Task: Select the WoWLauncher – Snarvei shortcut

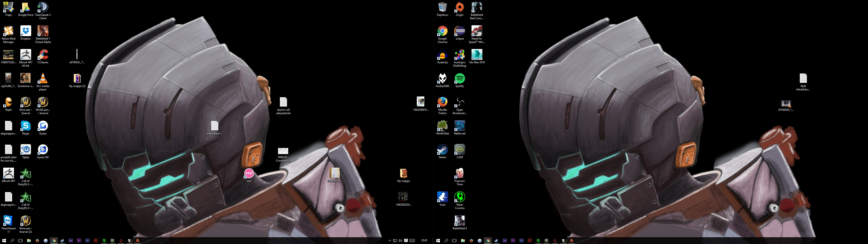Action: [x=43, y=106]
